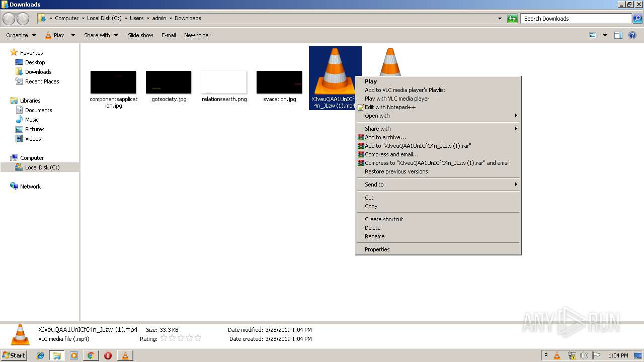Open Opera from the taskbar

[108, 355]
